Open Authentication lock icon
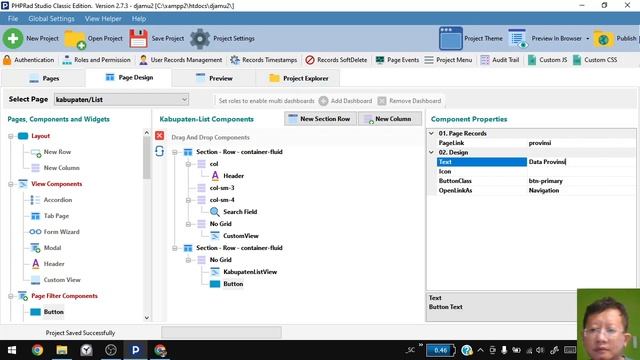Viewport: 640px width, 360px height. click(x=7, y=60)
